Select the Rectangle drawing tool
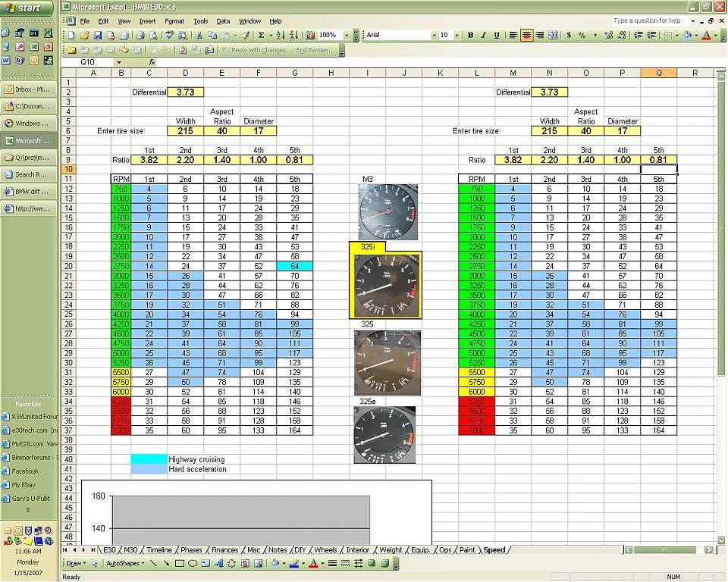The image size is (728, 582). click(x=180, y=563)
